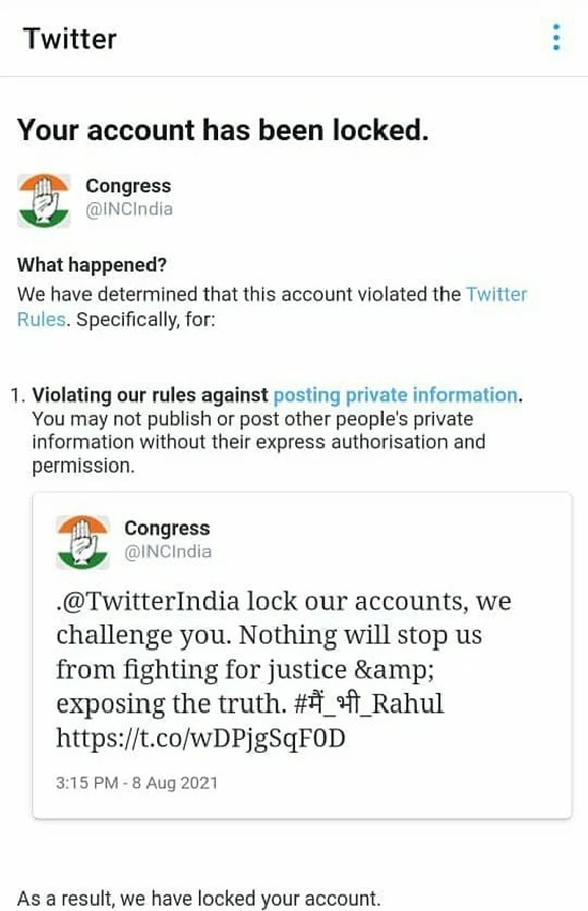Click the "Your account has been locked." heading
This screenshot has width=588, height=911.
tap(222, 131)
